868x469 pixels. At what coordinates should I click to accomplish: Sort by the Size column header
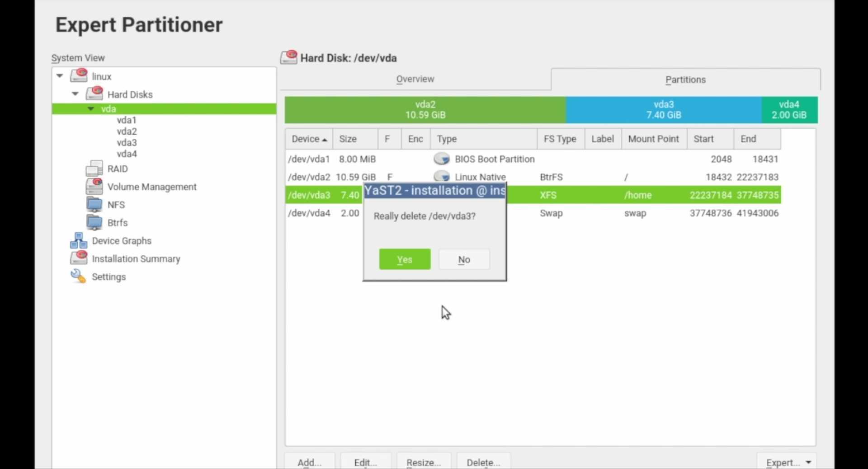tap(355, 139)
